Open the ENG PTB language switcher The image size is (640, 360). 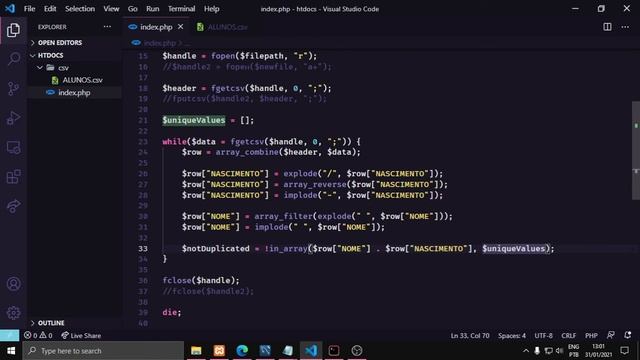pos(573,351)
